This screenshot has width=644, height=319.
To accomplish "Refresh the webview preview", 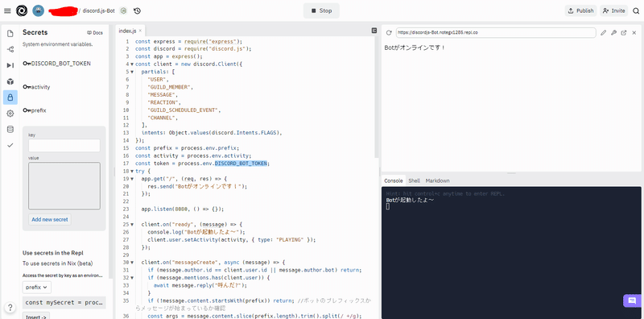I will (x=389, y=32).
